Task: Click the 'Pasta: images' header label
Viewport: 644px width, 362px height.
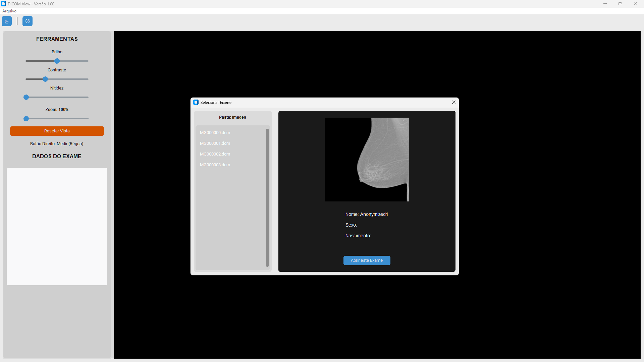Action: tap(232, 117)
